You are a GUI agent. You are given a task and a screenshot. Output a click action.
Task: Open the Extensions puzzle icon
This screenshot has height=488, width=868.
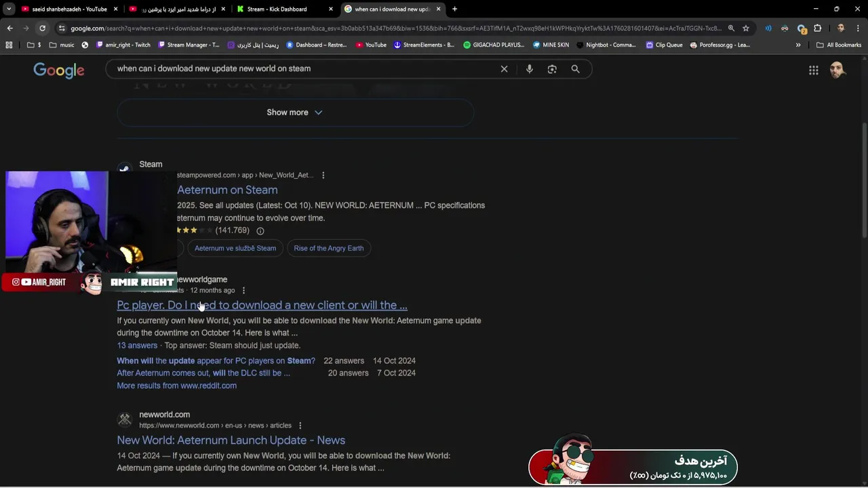(x=817, y=28)
